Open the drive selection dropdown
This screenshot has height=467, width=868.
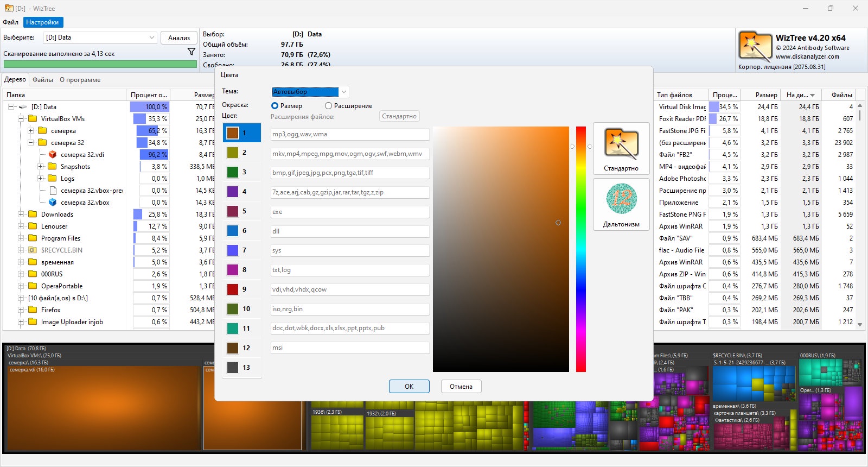coord(100,37)
